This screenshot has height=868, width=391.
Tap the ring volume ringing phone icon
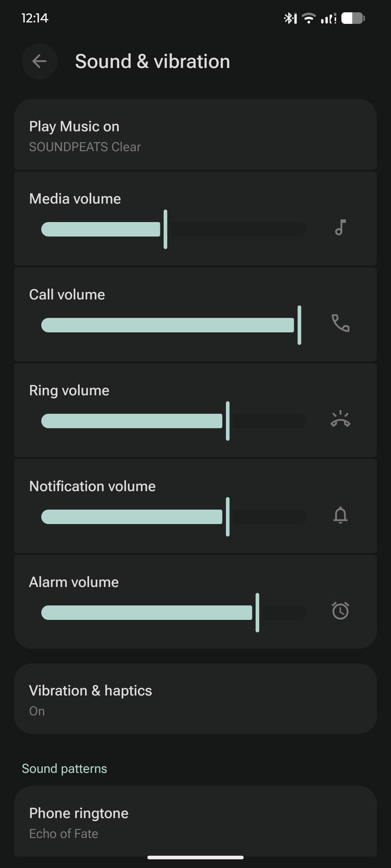(340, 420)
